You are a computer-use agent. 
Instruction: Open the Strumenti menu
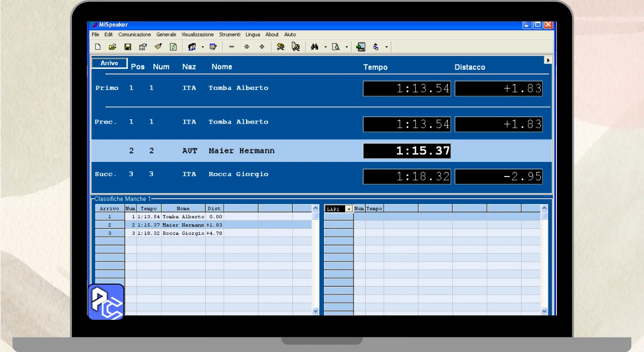229,35
